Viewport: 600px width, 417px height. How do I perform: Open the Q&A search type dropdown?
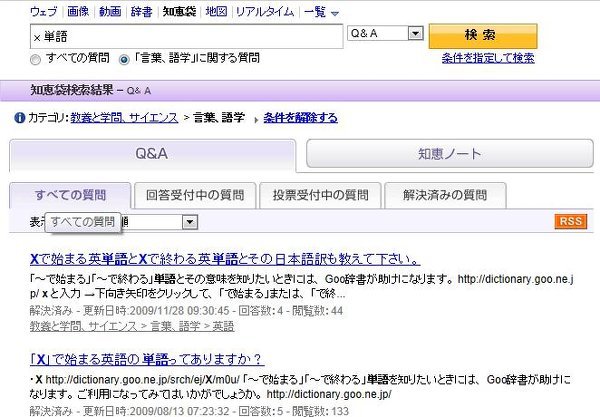pos(387,34)
